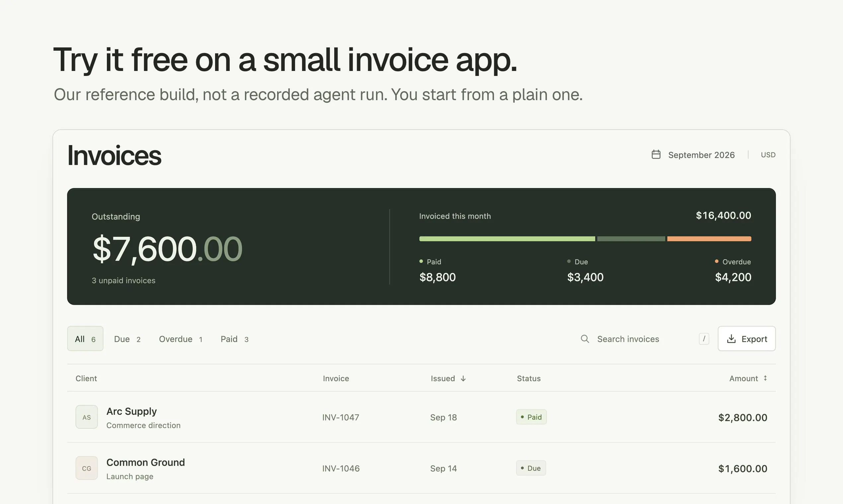Viewport: 843px width, 504px height.
Task: Open the Common Ground client row
Action: click(421, 468)
